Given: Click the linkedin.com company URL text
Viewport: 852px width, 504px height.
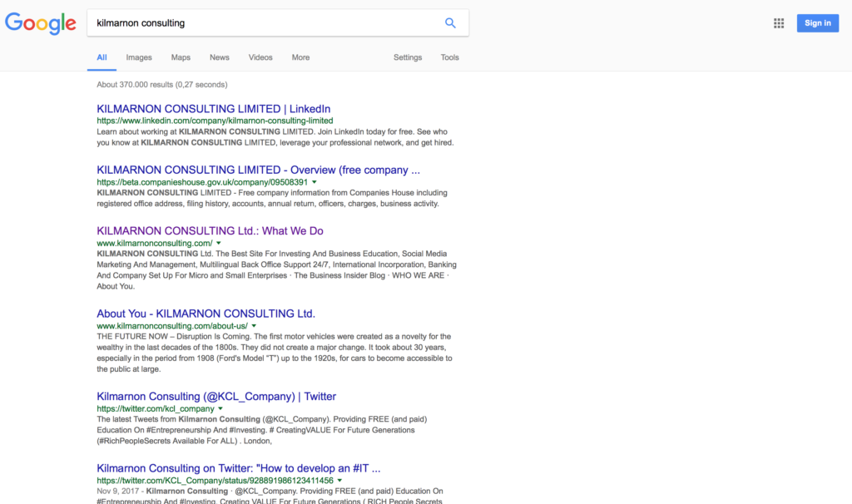Looking at the screenshot, I should (215, 121).
